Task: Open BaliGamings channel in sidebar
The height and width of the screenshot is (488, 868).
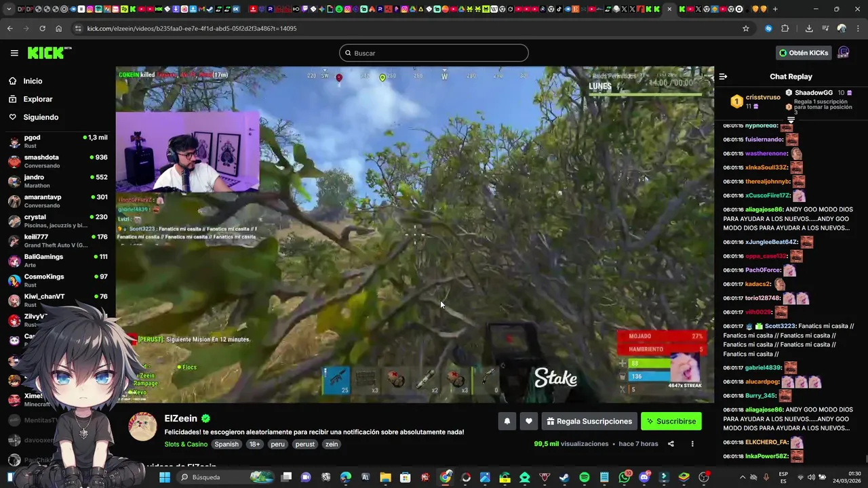Action: pyautogui.click(x=58, y=260)
